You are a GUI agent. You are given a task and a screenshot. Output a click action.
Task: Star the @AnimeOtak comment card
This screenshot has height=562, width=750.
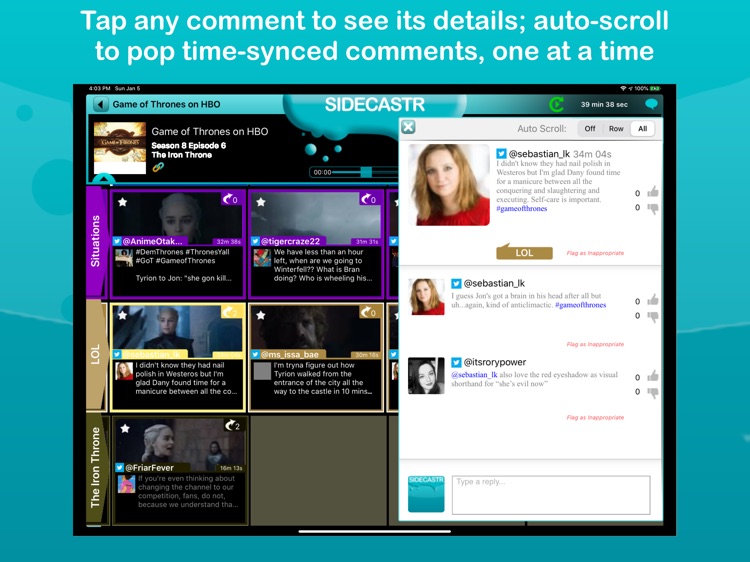click(122, 202)
